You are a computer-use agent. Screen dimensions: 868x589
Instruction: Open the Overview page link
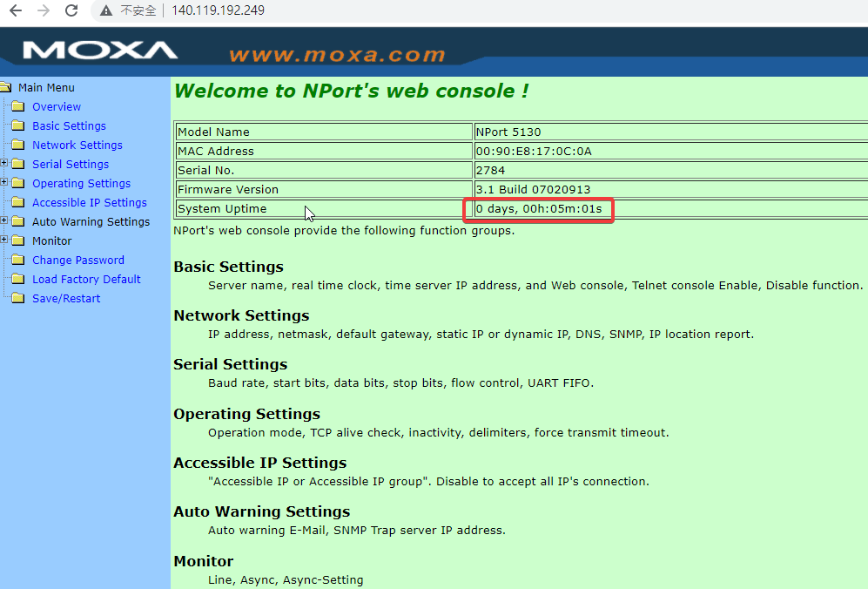coord(57,106)
